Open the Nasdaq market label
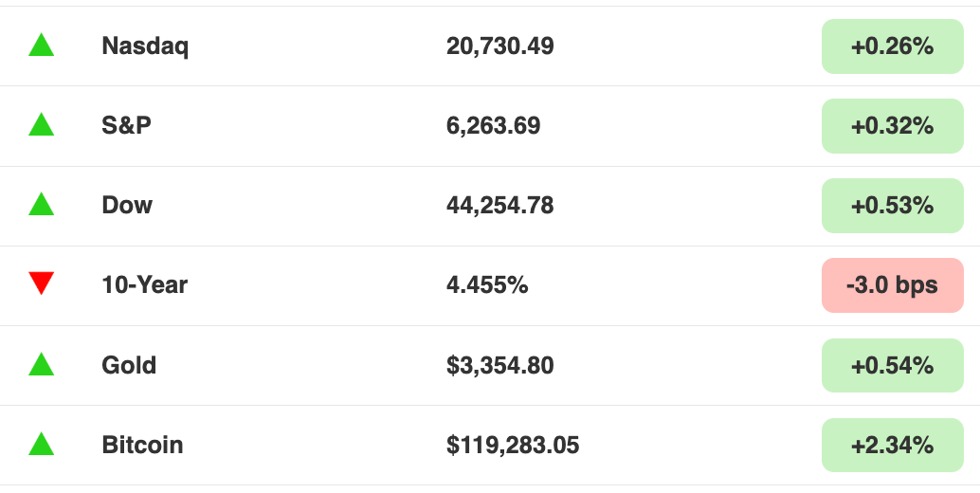Viewport: 980px width, 493px height. point(145,46)
